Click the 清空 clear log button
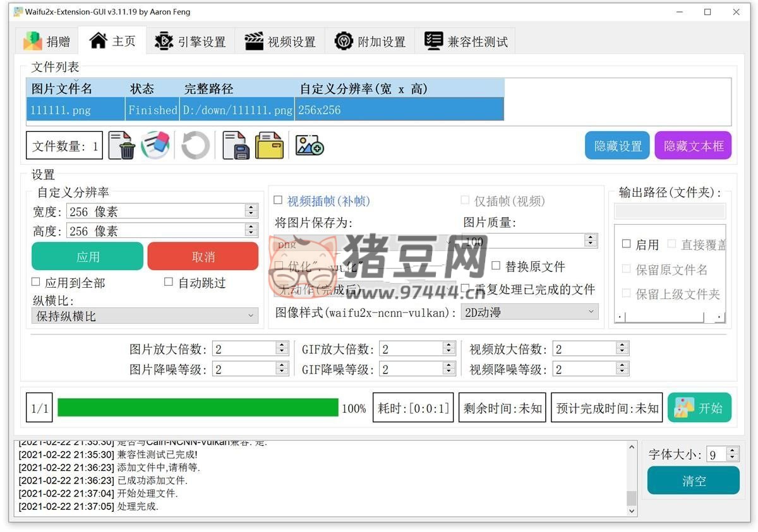The image size is (758, 532). point(694,480)
